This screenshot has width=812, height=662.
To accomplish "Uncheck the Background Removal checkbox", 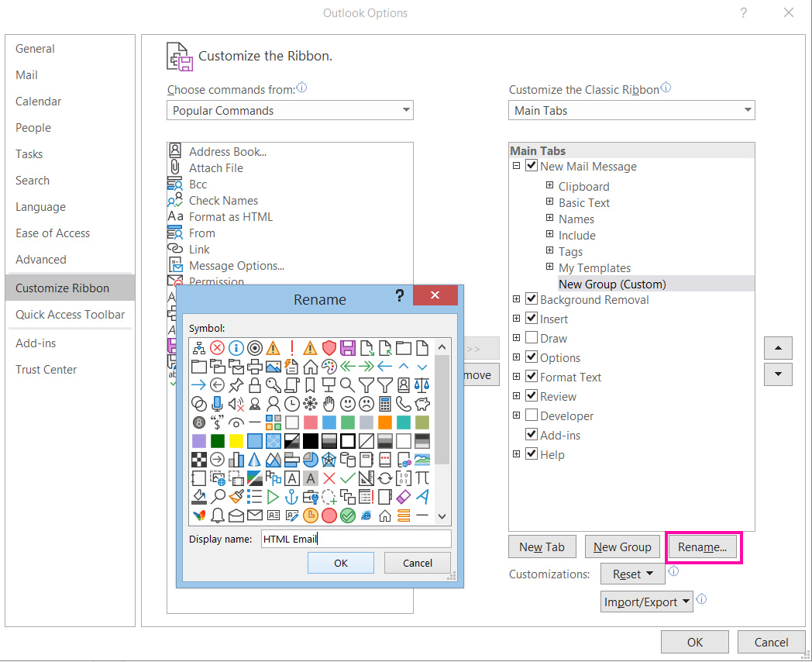I will coord(532,299).
